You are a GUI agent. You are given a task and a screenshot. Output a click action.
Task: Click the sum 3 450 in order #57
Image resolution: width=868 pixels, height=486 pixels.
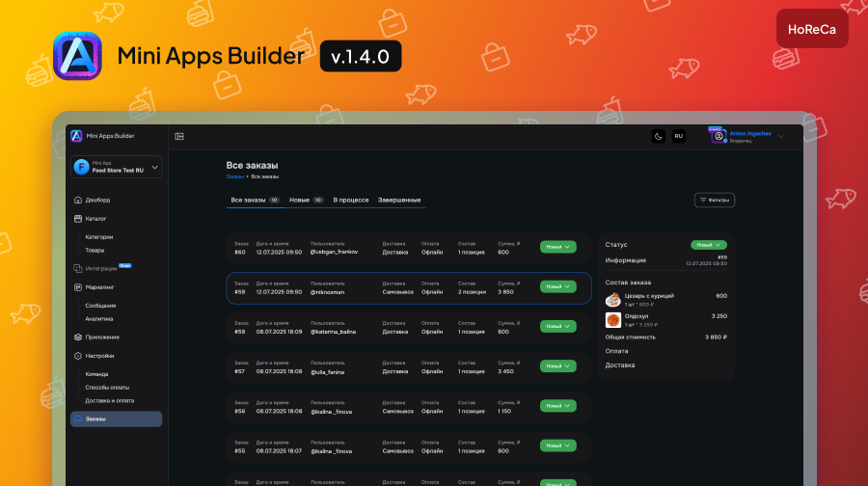click(505, 371)
